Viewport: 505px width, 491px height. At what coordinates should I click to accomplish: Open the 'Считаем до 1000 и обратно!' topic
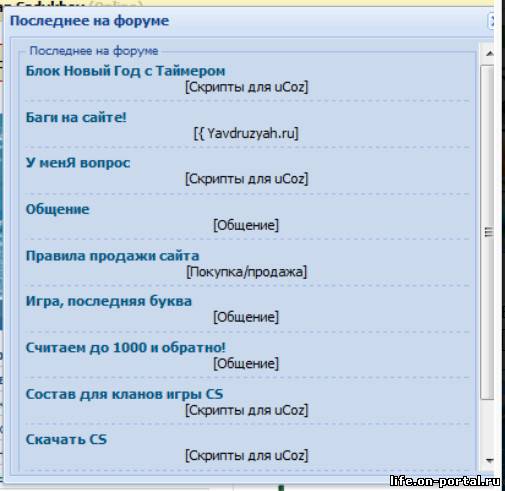126,348
